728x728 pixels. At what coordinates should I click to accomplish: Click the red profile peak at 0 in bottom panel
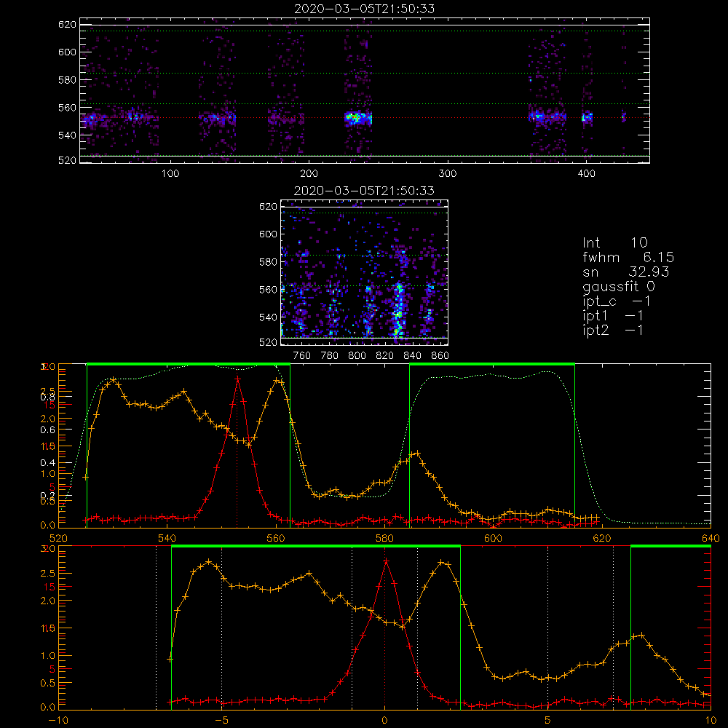point(385,561)
